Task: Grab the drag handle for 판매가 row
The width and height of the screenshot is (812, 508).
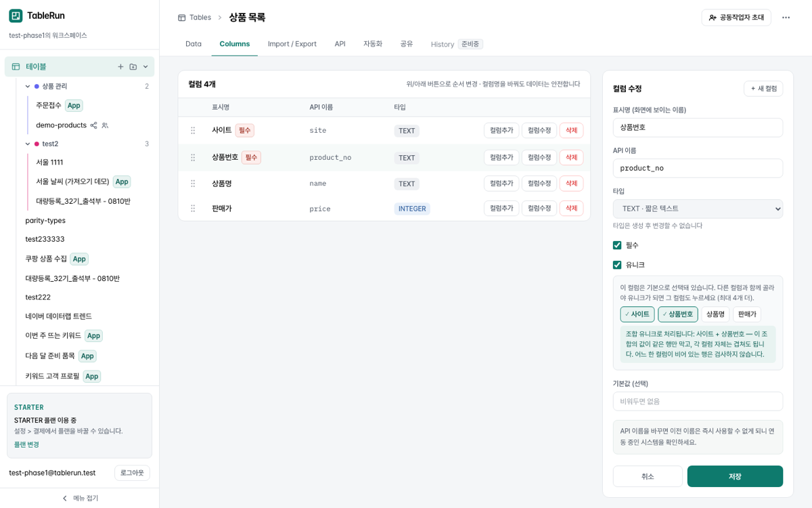Action: [193, 209]
